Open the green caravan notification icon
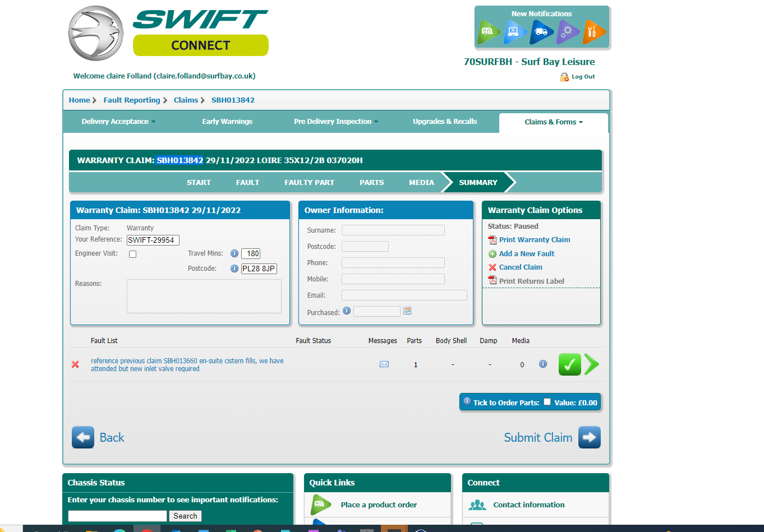The image size is (764, 532). point(487,32)
